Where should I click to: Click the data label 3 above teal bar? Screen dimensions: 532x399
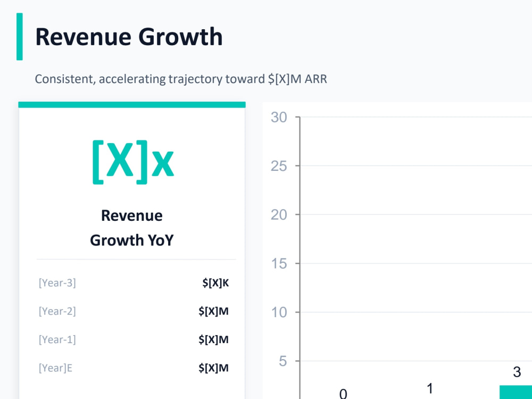[517, 372]
